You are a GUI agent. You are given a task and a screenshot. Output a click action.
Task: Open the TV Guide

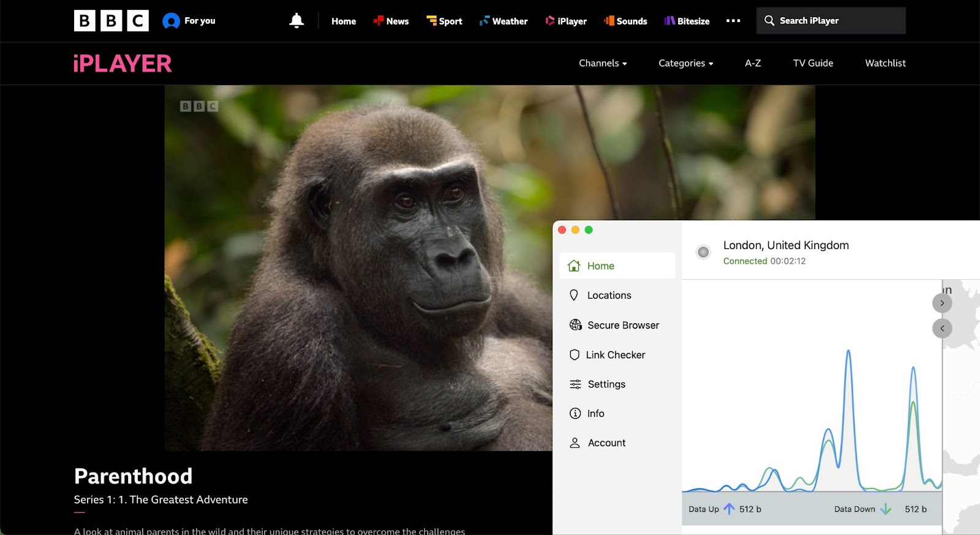click(813, 63)
